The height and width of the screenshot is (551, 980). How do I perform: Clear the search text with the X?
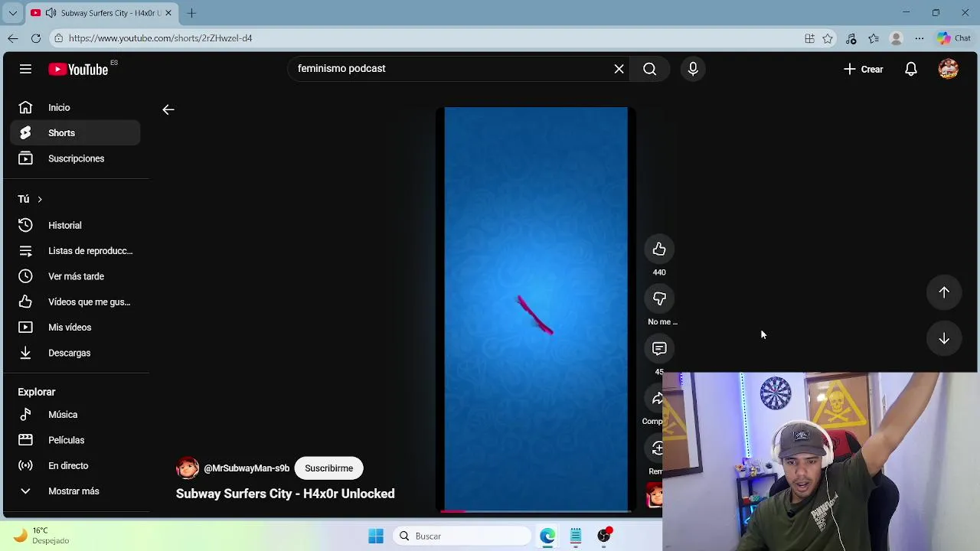pos(619,69)
